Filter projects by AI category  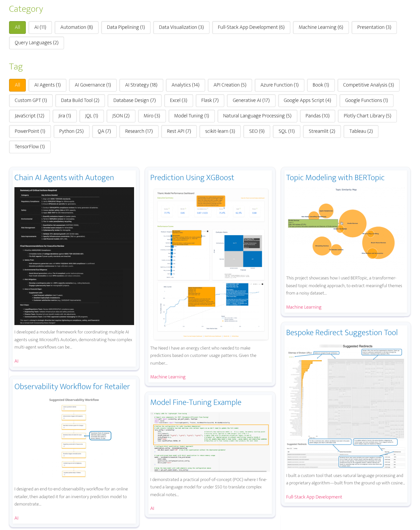[x=40, y=28]
